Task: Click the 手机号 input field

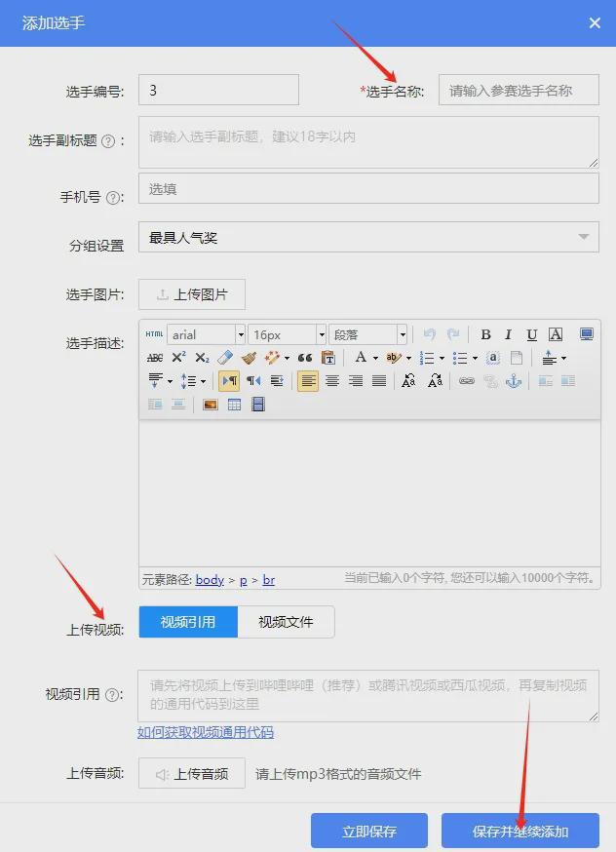Action: (368, 188)
